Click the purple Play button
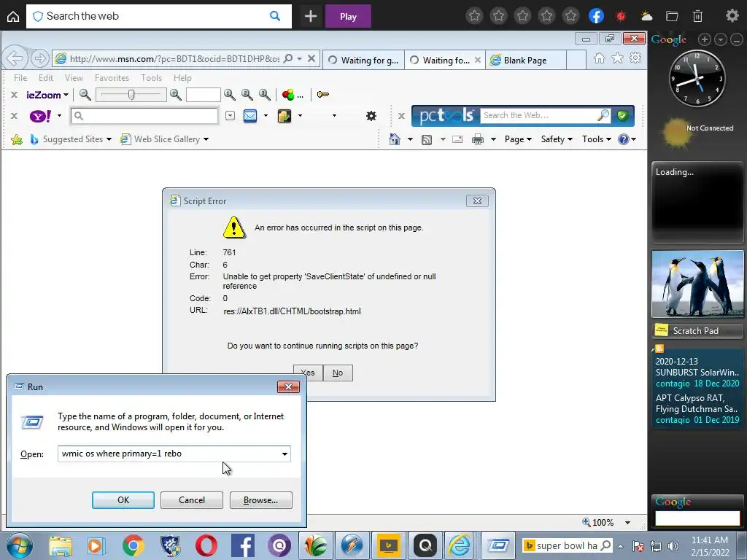 pyautogui.click(x=348, y=16)
